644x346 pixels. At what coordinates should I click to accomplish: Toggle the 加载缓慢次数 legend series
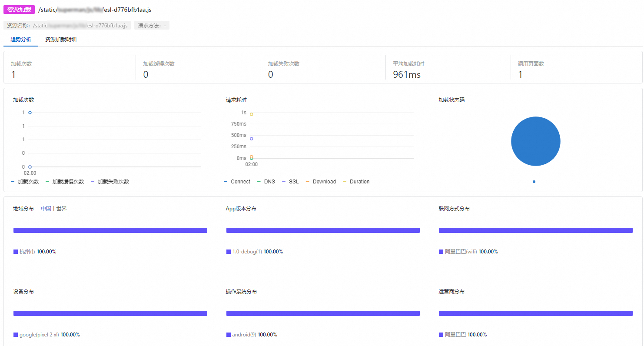(65, 182)
